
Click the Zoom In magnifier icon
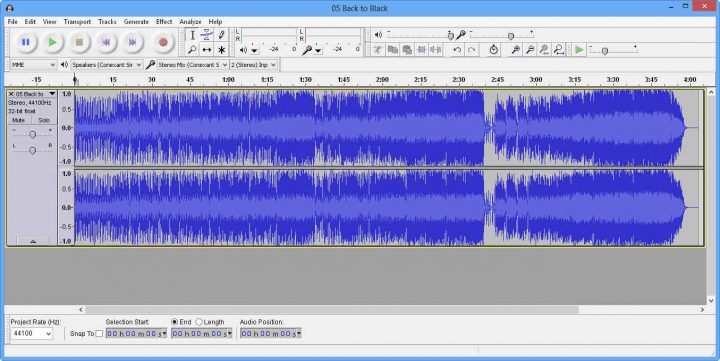point(516,50)
